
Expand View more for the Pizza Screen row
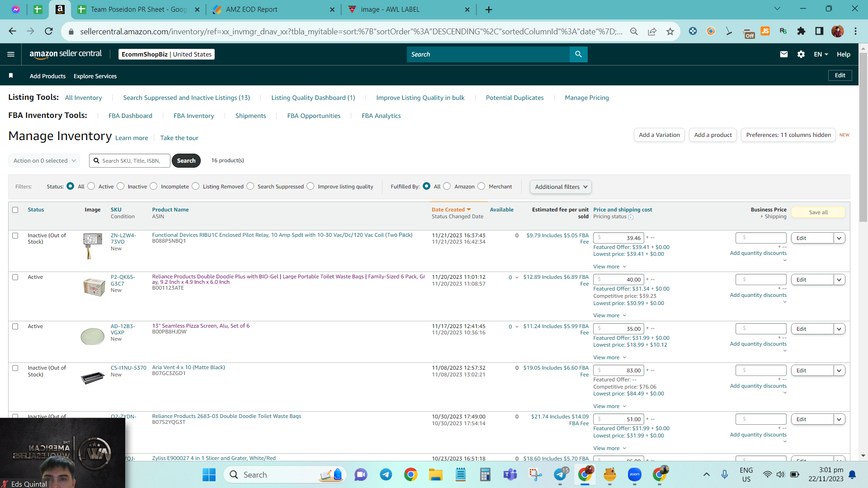point(609,357)
